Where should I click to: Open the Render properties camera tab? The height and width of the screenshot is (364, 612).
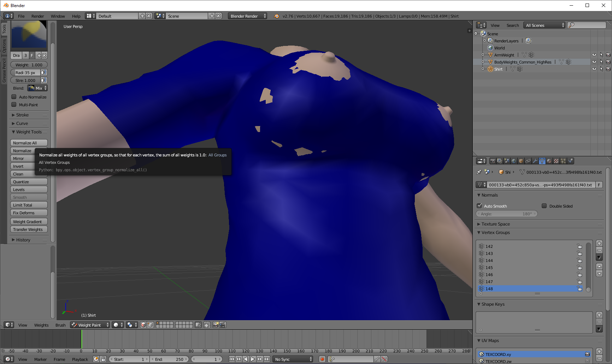coord(493,161)
